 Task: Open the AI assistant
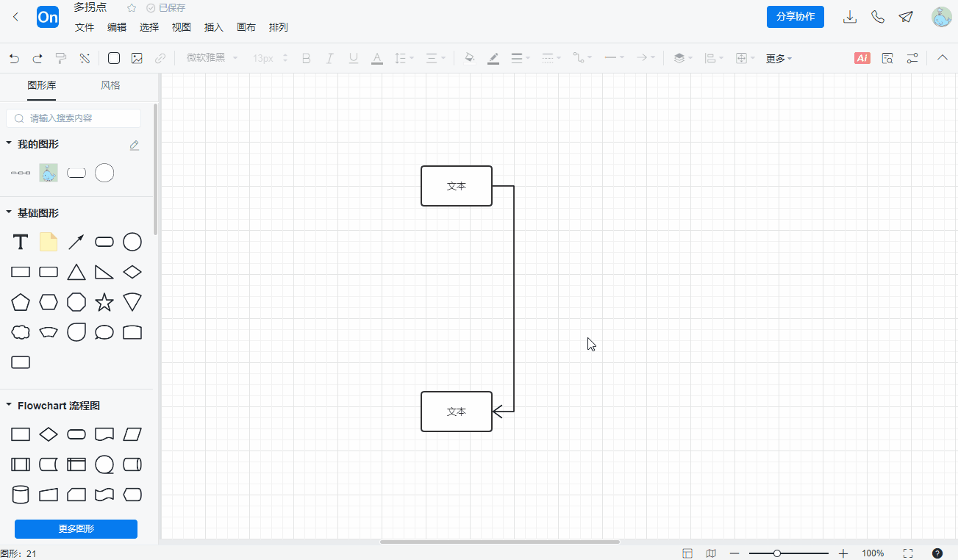(x=862, y=58)
